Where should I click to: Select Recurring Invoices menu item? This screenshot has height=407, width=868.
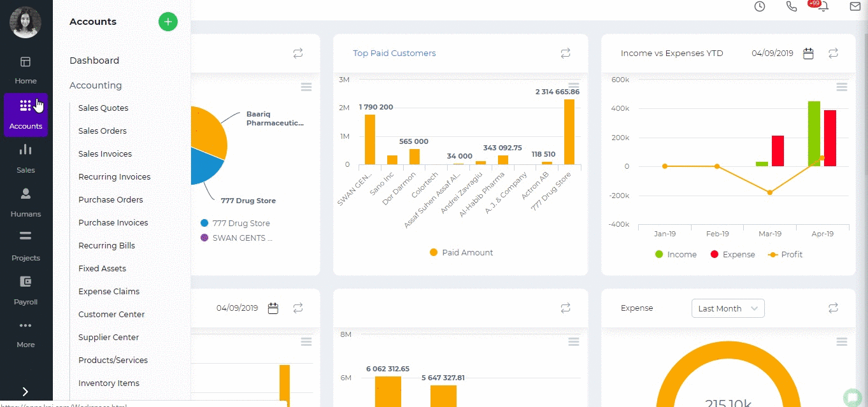coord(115,177)
